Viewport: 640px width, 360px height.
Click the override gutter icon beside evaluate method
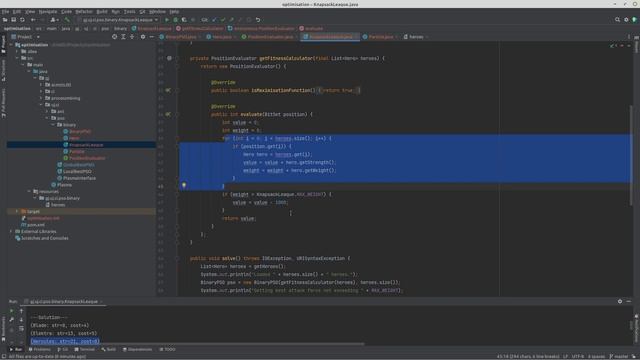tap(168, 114)
